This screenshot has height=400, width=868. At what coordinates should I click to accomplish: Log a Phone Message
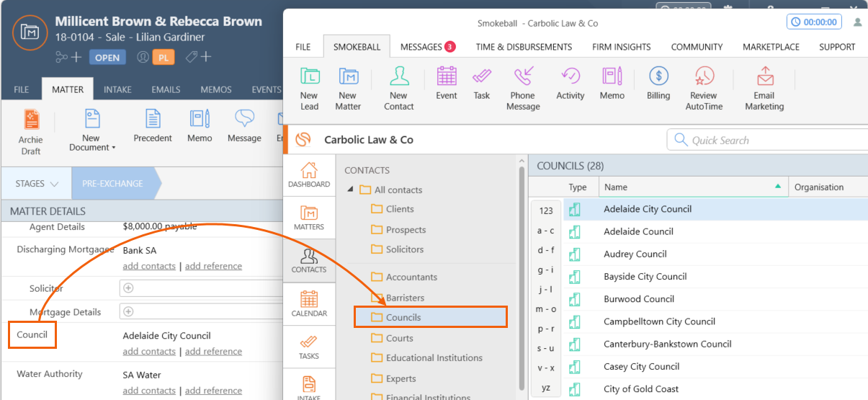coord(523,88)
